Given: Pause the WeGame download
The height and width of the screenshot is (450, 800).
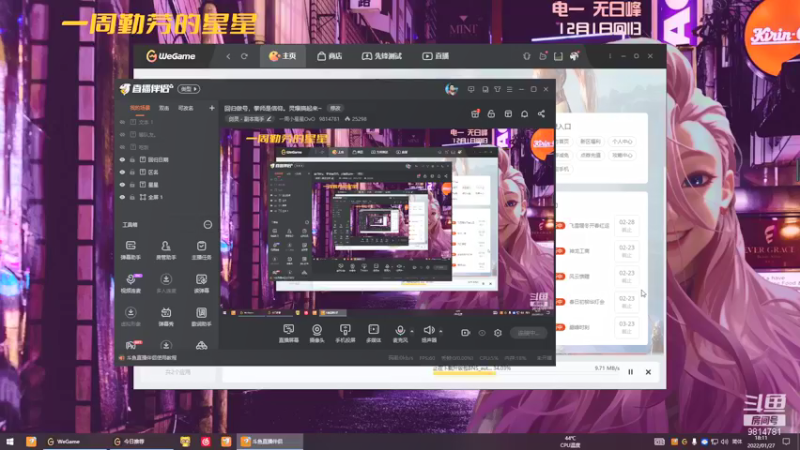Looking at the screenshot, I should pyautogui.click(x=631, y=372).
